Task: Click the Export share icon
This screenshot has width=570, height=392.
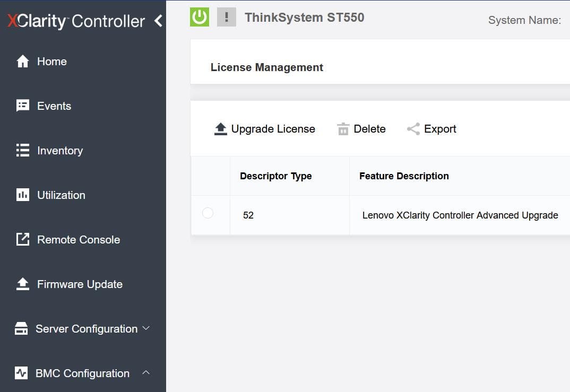Action: coord(412,128)
